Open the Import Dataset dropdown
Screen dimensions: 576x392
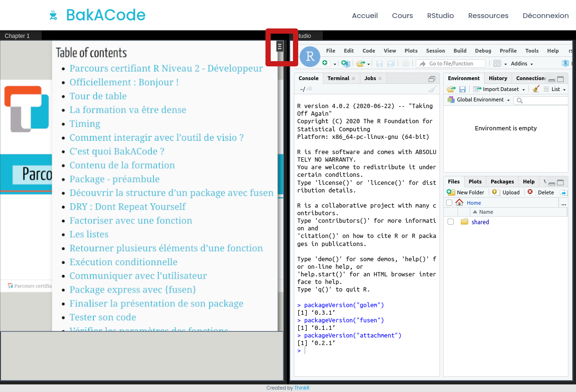pyautogui.click(x=499, y=89)
